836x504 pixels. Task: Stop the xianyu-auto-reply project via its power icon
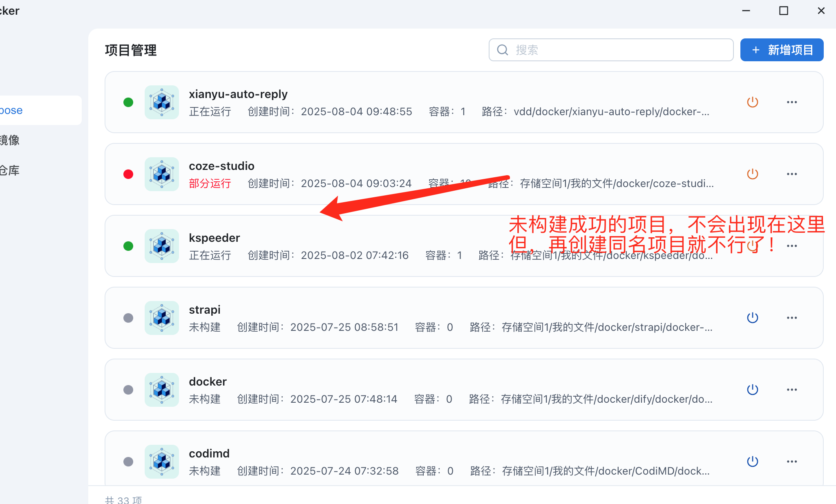752,102
